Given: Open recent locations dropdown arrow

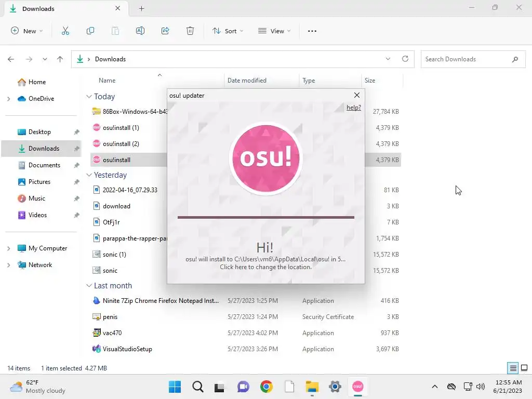Looking at the screenshot, I should pos(45,59).
